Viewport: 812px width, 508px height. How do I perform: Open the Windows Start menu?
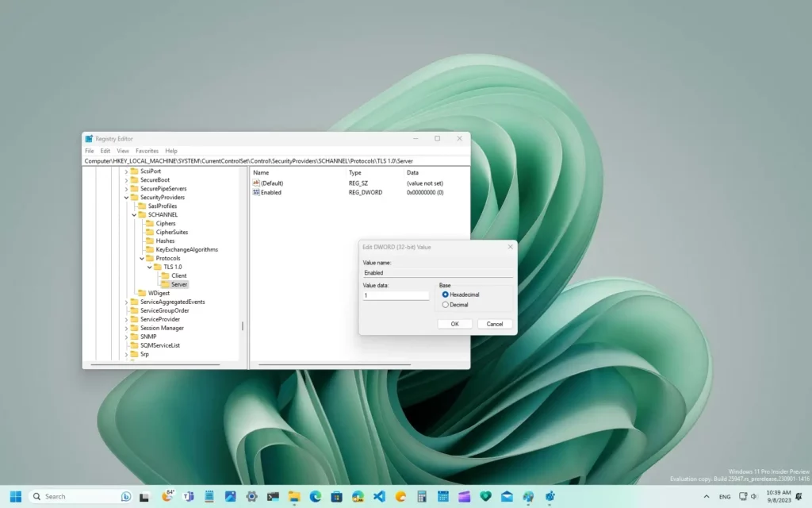click(x=16, y=497)
